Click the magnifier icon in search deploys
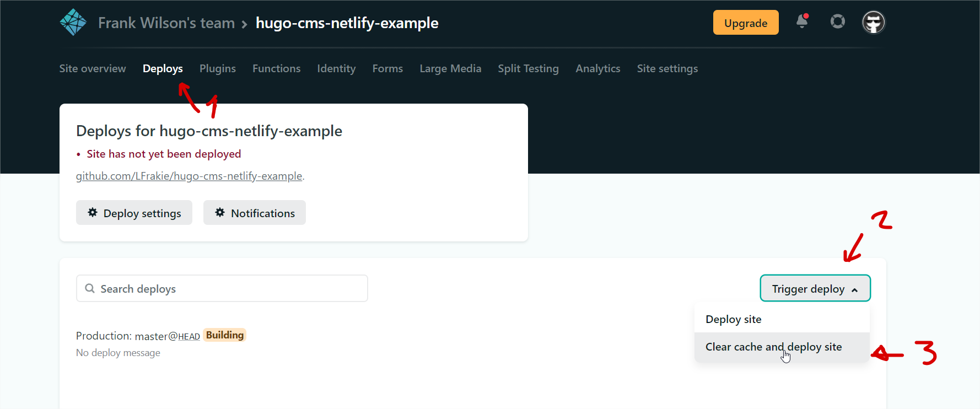This screenshot has height=409, width=980. (90, 288)
